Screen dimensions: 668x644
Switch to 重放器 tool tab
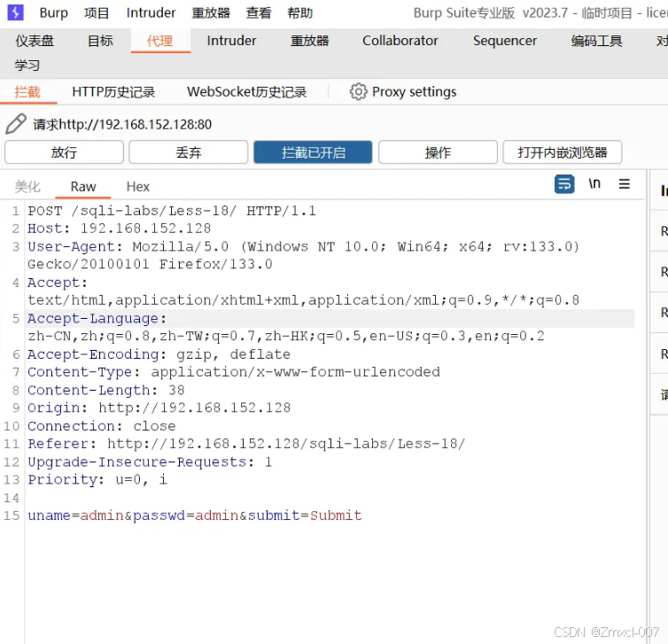coord(310,41)
